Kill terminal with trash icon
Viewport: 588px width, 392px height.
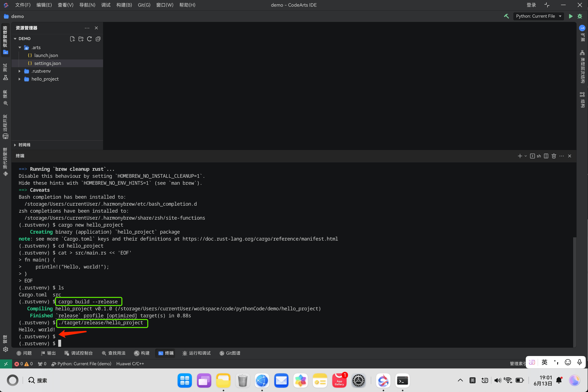point(554,156)
